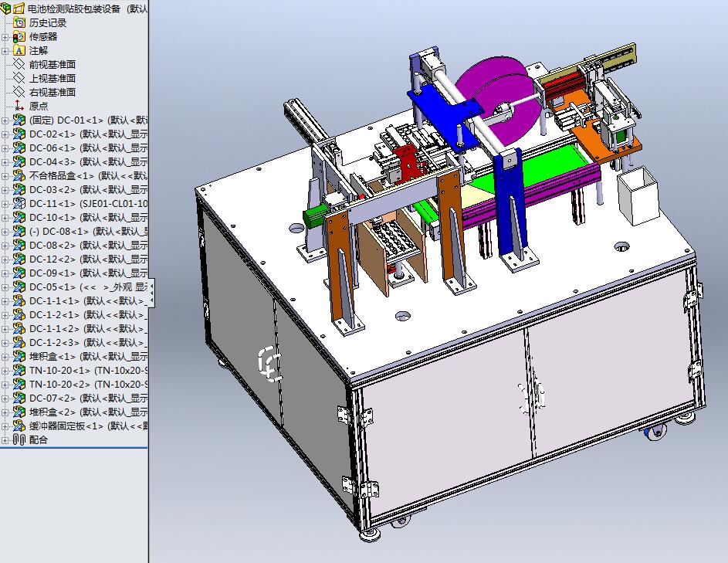Screen dimensions: 728x563
Task: Expand the DC-1-1<2> tree node
Action: (x=5, y=329)
